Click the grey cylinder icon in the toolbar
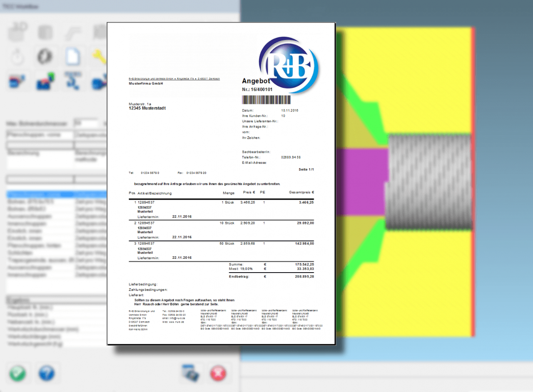This screenshot has width=533, height=392. (x=45, y=32)
